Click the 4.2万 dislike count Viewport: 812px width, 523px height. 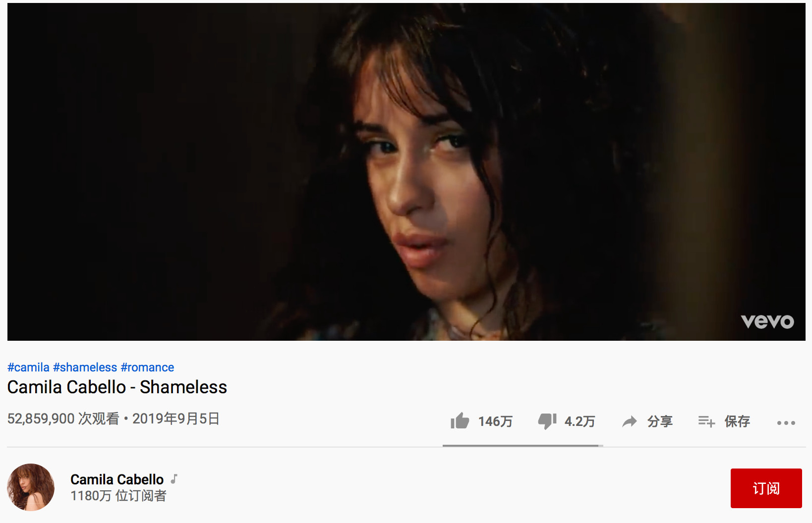click(x=580, y=421)
